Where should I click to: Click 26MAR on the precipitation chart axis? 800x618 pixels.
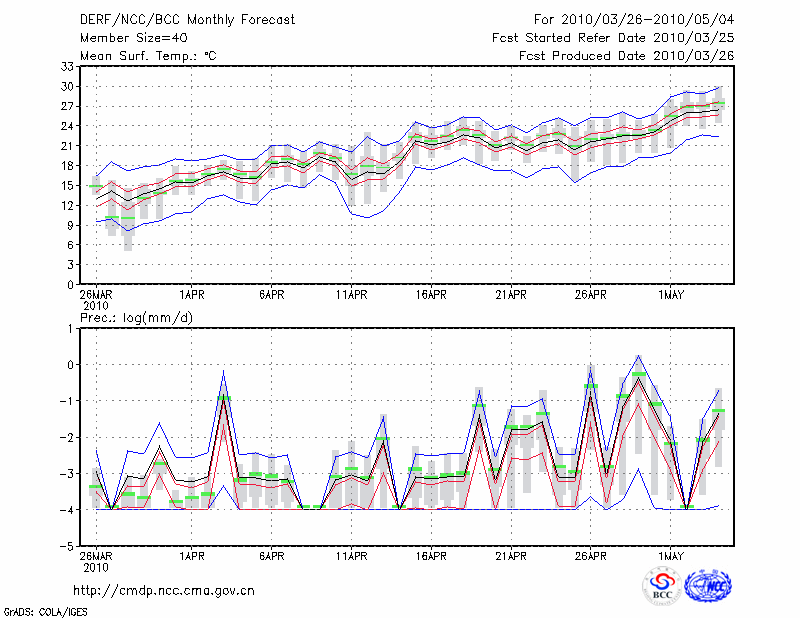tap(96, 556)
